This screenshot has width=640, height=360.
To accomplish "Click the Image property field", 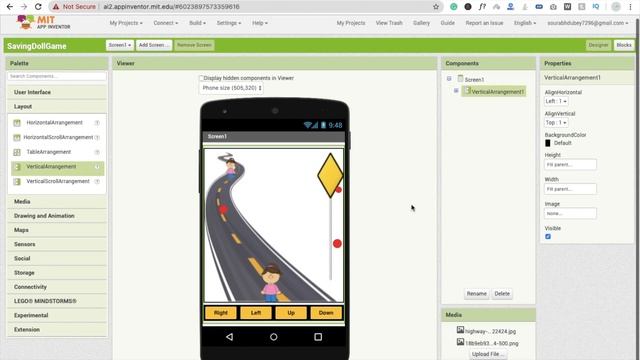I will (x=570, y=213).
